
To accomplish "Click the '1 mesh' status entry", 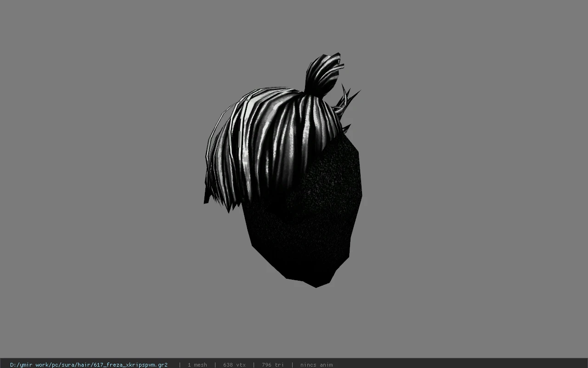I will click(198, 365).
